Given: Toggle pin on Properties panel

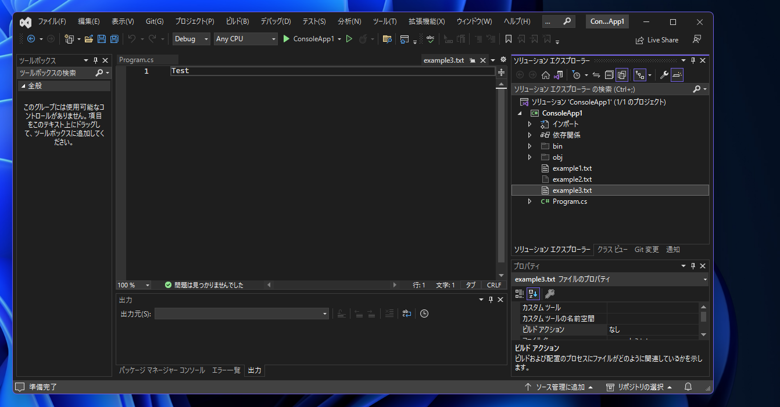Looking at the screenshot, I should coord(693,266).
